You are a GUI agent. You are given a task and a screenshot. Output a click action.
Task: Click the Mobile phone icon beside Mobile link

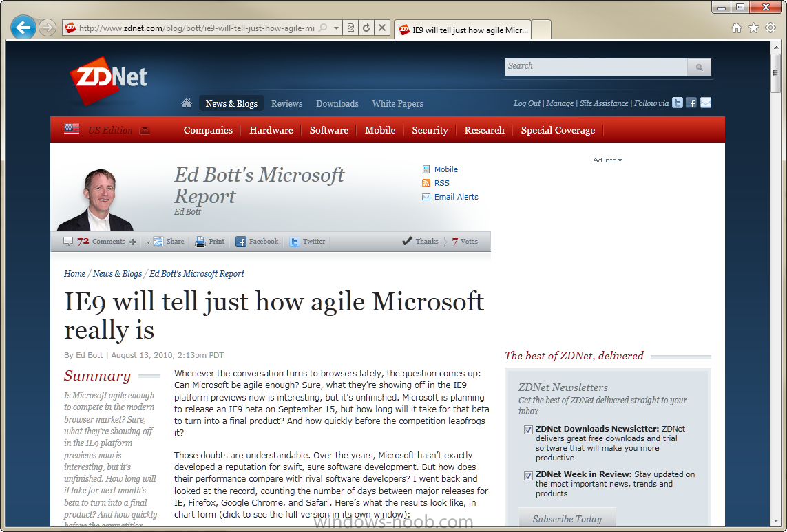[426, 169]
